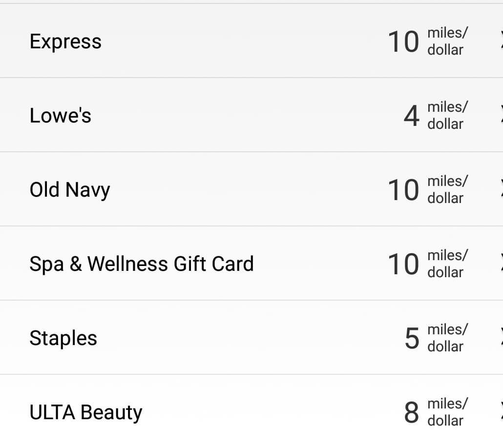
Task: Click the number 8 for ULTA Beauty
Action: [411, 413]
